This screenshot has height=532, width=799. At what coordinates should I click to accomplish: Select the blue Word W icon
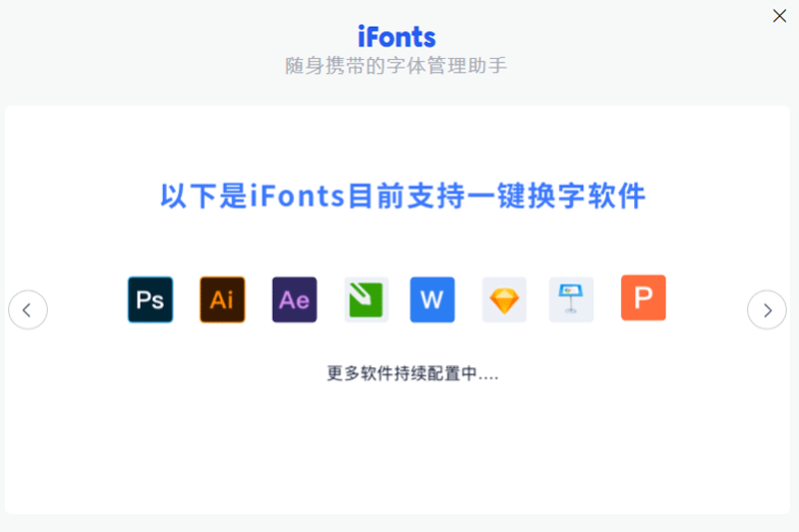point(432,299)
